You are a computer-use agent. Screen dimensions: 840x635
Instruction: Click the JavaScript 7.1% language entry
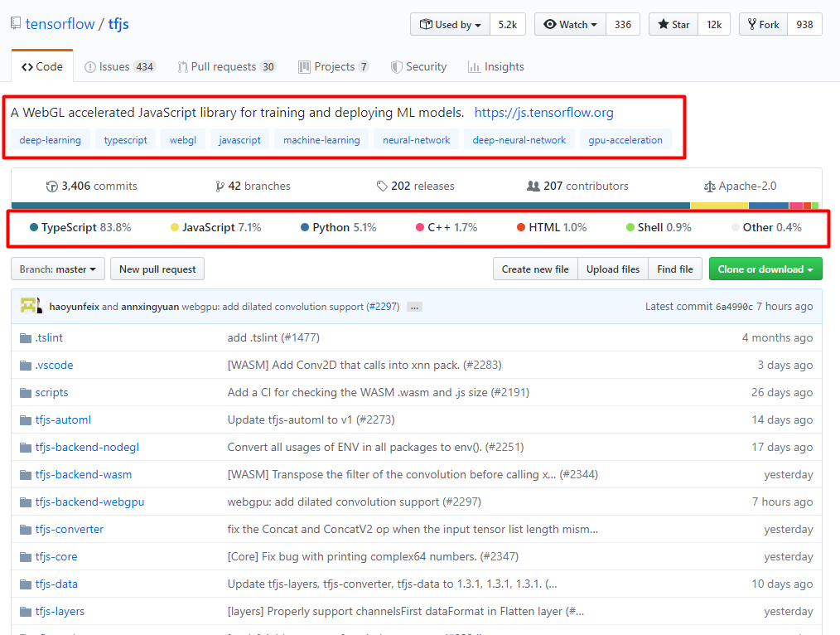(216, 227)
